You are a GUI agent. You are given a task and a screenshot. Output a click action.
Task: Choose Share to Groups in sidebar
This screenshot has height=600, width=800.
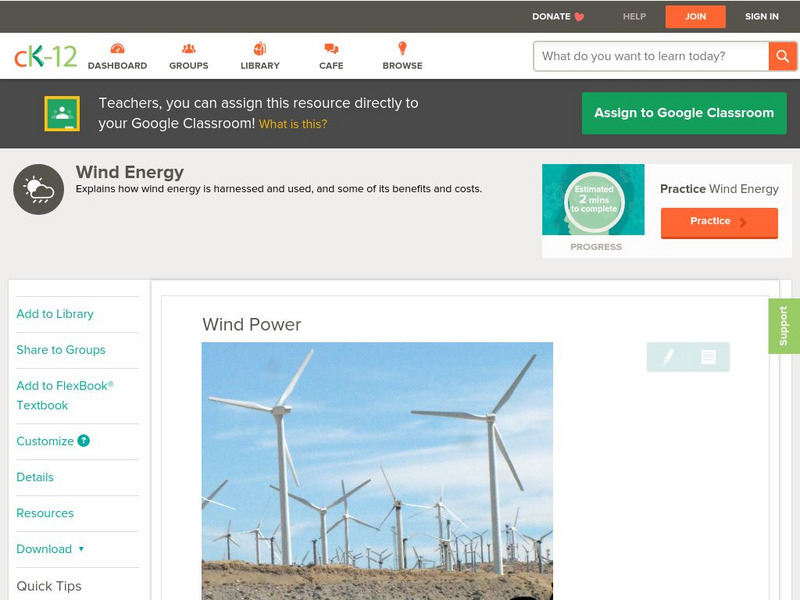61,350
